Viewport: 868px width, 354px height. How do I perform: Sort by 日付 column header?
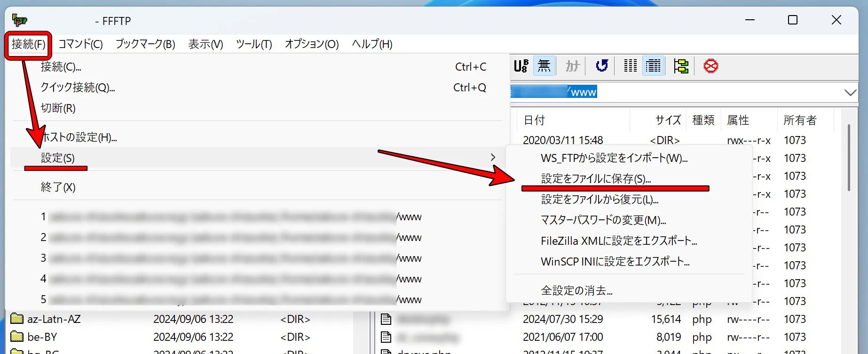(573, 120)
